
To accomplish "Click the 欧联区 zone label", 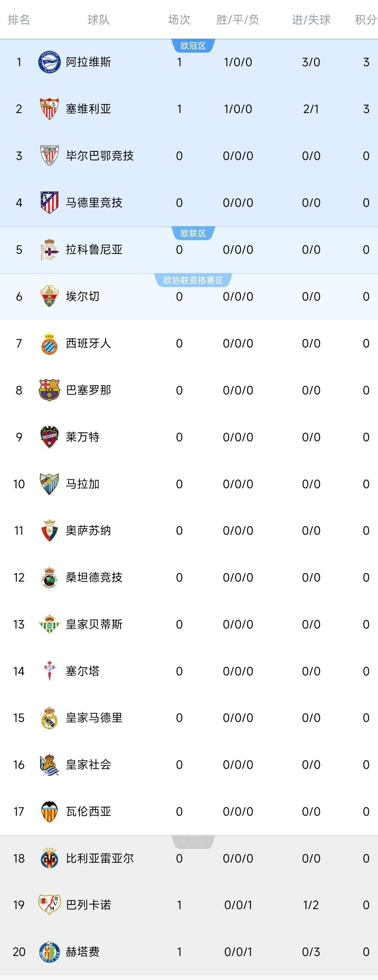I will tap(193, 233).
